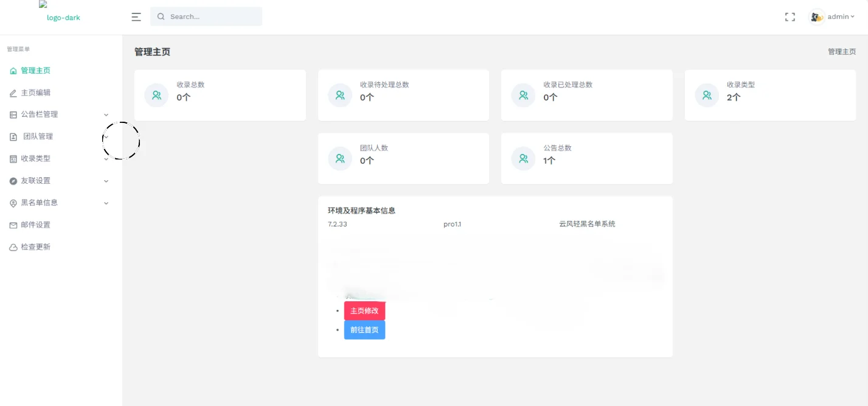Expand the 公告栏管理 submenu chevron
Image resolution: width=868 pixels, height=406 pixels.
pos(106,115)
